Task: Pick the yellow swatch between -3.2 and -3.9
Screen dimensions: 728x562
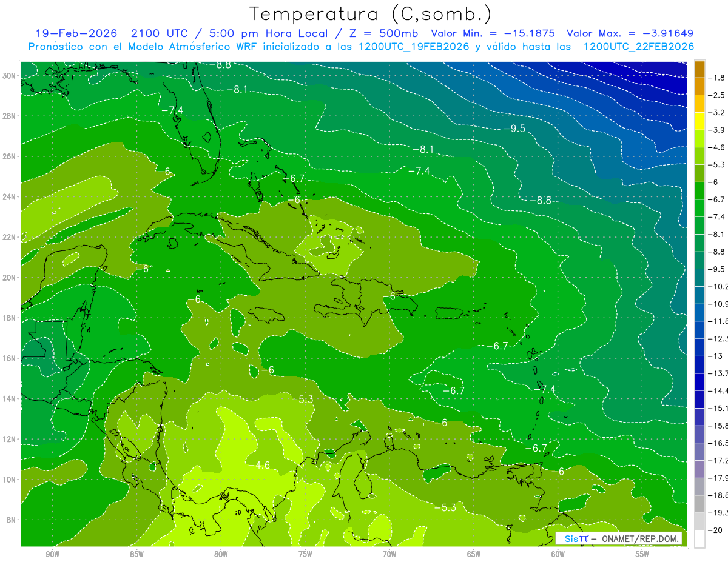Action: [699, 121]
